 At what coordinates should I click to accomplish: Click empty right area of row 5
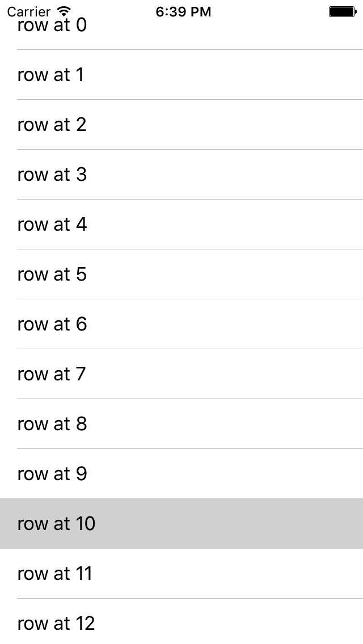click(x=247, y=274)
